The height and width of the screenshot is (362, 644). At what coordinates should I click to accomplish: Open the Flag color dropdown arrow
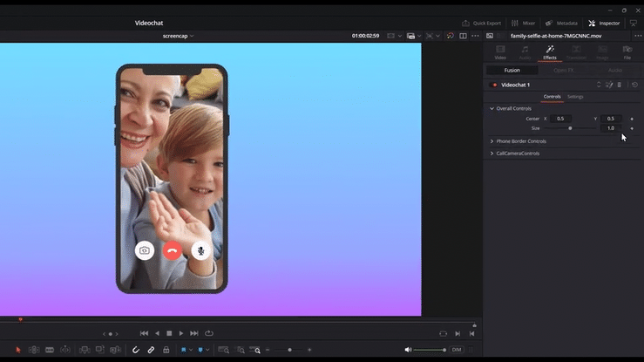pyautogui.click(x=191, y=350)
